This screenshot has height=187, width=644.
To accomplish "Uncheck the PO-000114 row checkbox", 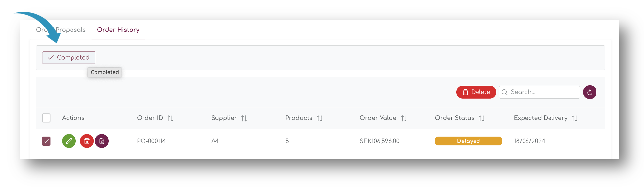I will tap(46, 141).
